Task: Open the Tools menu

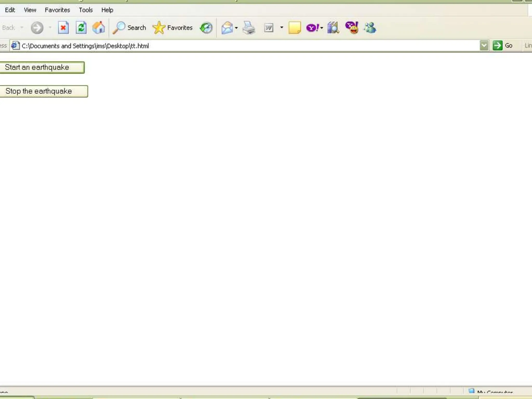Action: coord(86,10)
